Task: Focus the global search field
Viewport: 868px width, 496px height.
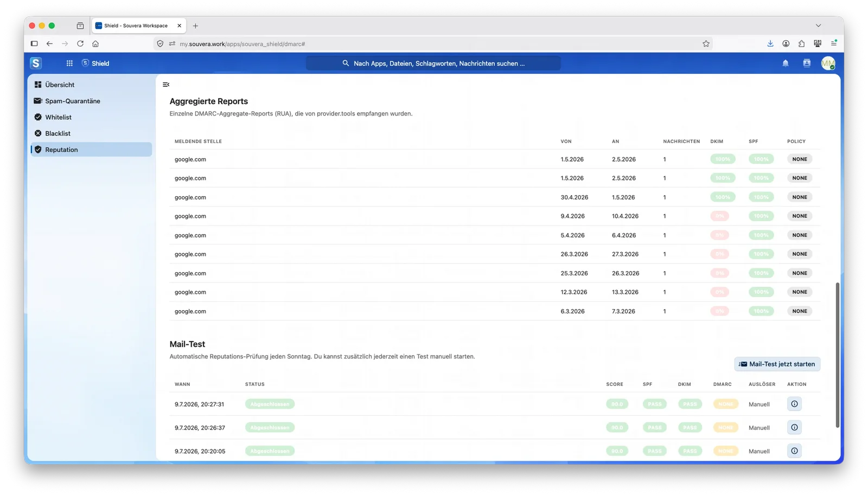Action: click(x=433, y=63)
